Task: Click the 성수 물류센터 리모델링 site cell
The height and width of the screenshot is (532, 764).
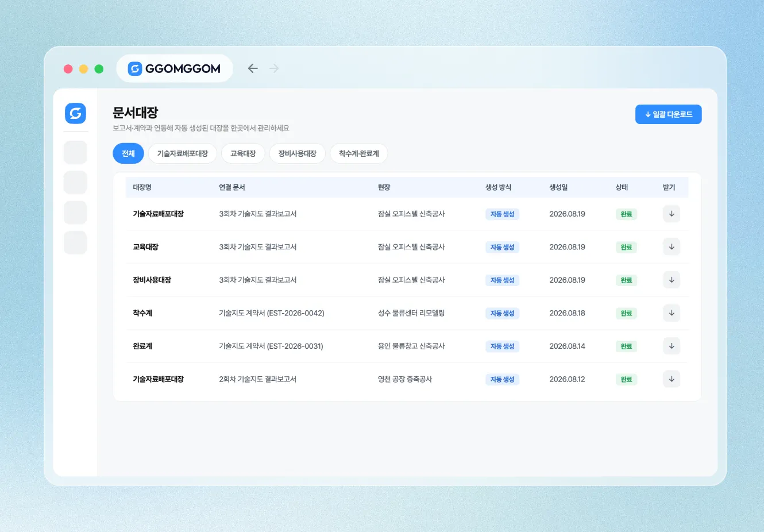Action: [411, 313]
